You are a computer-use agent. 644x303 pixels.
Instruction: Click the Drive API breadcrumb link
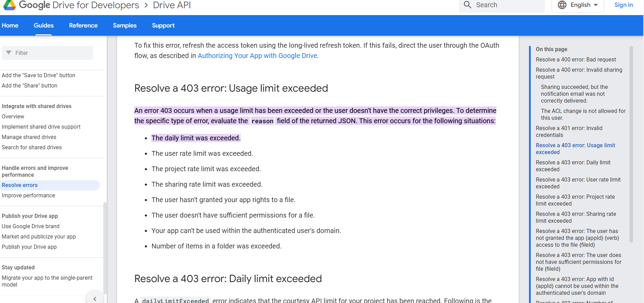click(x=172, y=5)
